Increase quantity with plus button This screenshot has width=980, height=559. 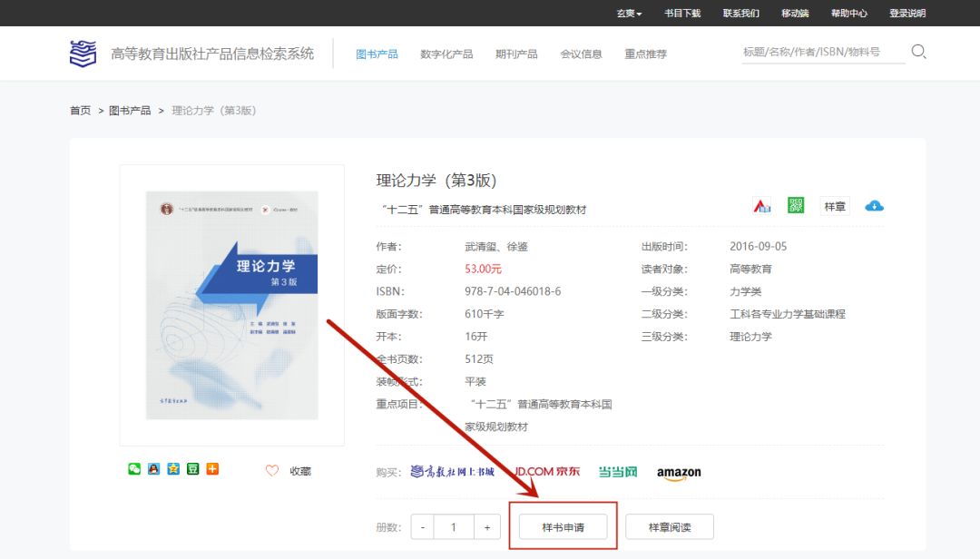click(x=487, y=527)
